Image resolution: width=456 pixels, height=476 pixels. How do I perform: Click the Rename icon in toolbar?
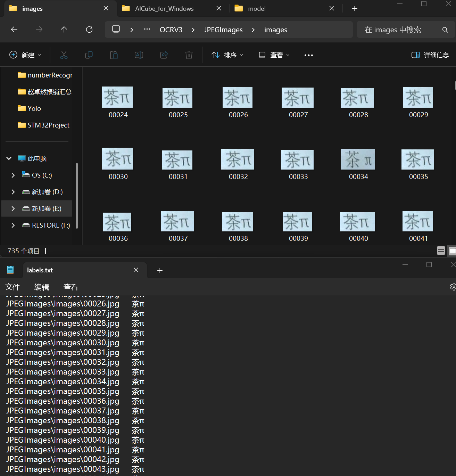coord(139,55)
